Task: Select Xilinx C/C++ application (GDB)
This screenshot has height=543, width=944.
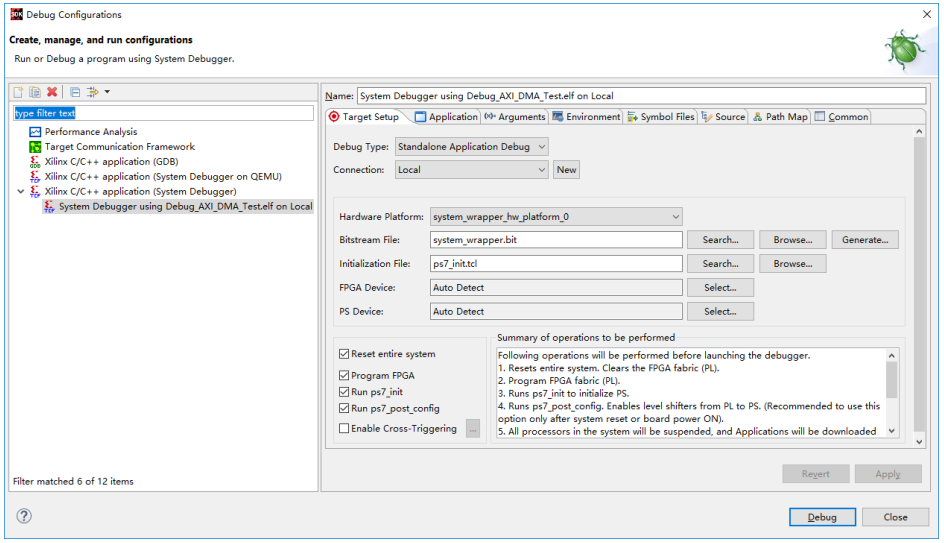Action: 111,162
